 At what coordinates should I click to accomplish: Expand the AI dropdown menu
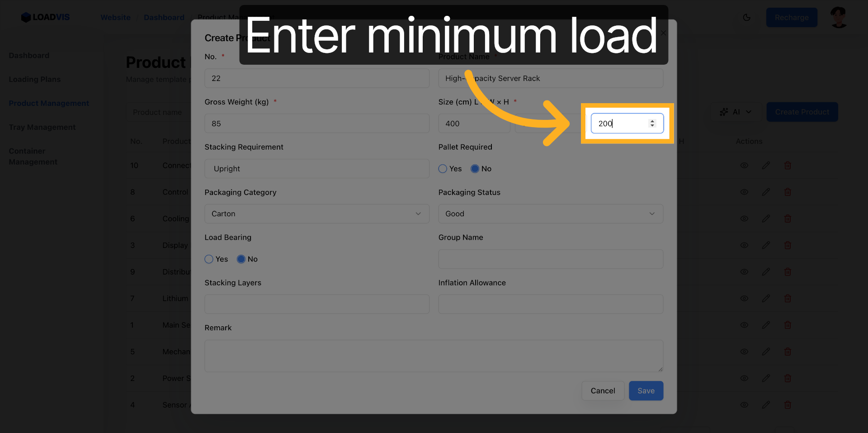[x=736, y=112]
